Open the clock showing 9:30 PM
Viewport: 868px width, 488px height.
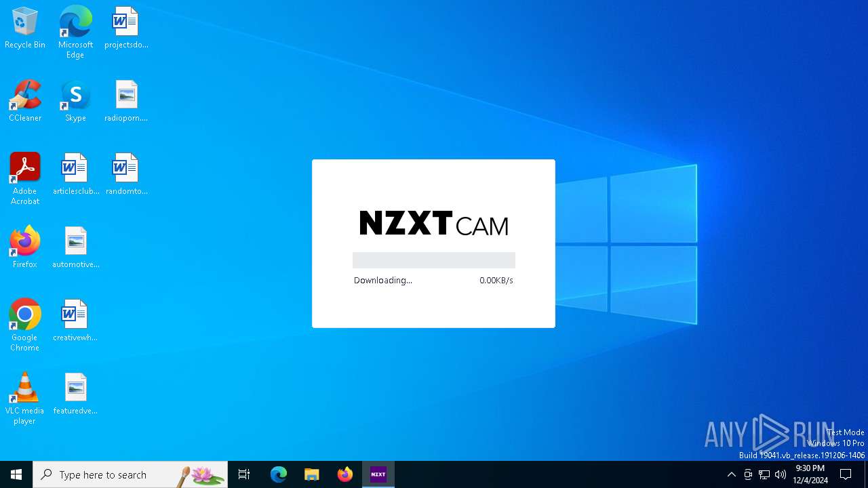[x=810, y=474]
